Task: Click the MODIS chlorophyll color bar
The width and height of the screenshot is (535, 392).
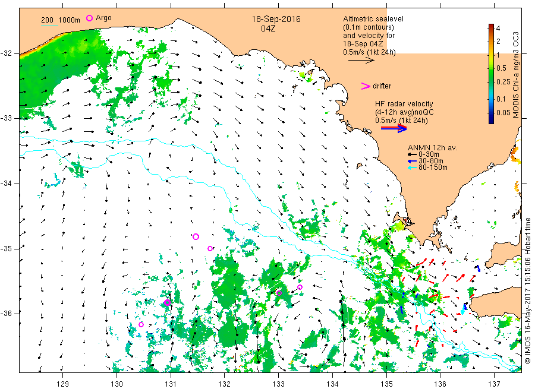Action: tap(491, 74)
